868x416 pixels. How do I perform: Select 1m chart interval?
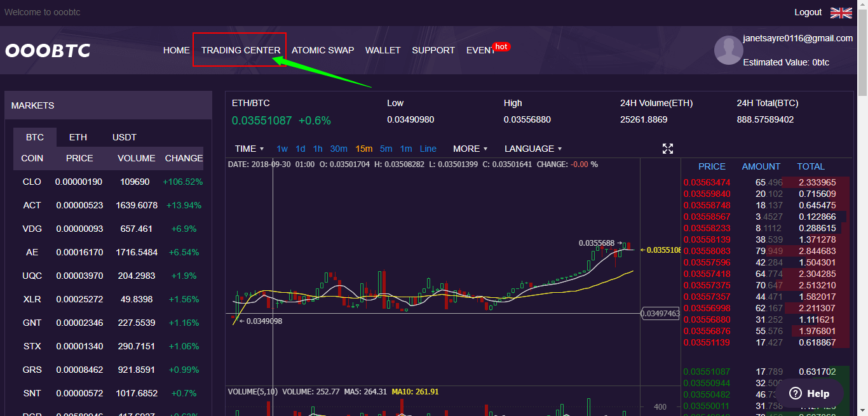point(406,149)
